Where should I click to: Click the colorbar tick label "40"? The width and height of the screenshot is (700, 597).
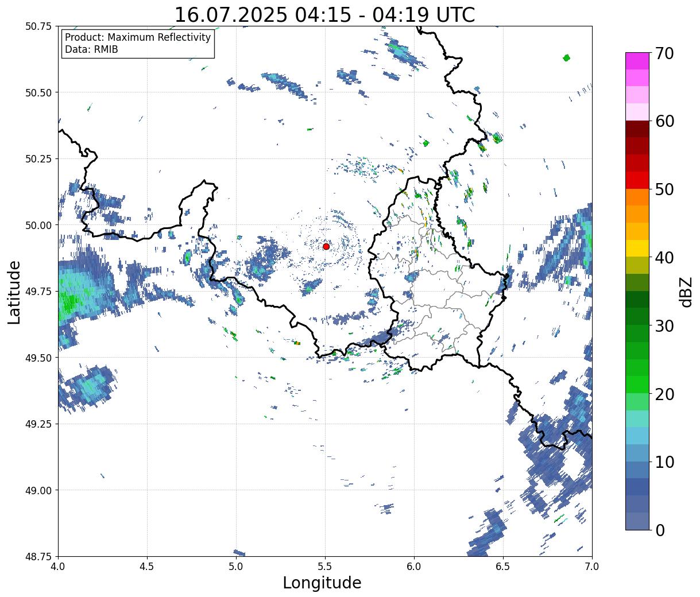pos(664,257)
